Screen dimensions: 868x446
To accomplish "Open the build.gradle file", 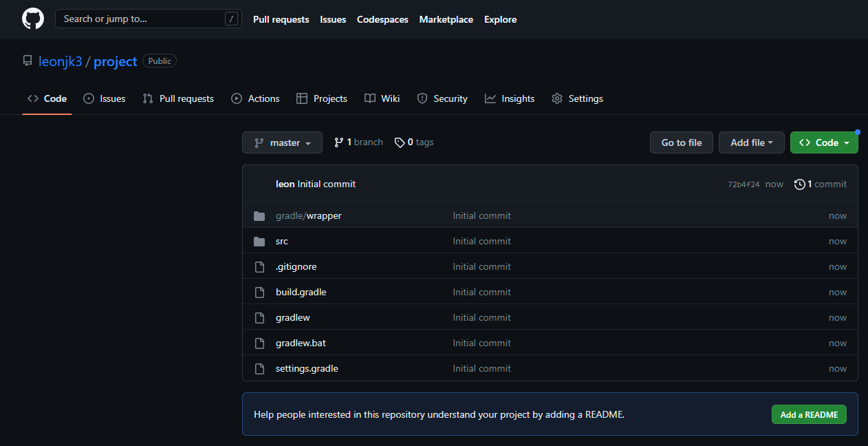I will tap(301, 293).
